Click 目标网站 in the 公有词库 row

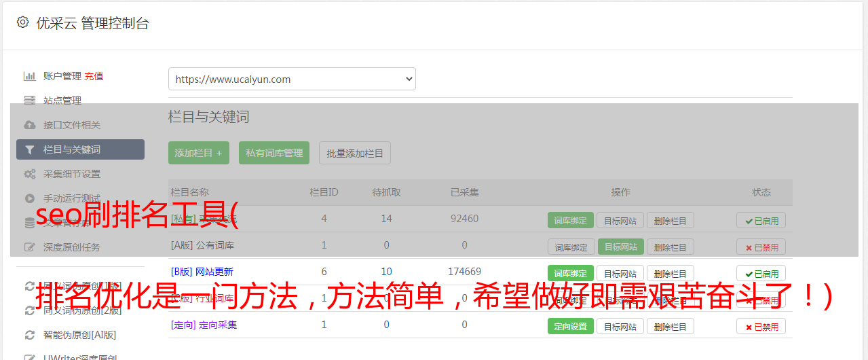click(620, 247)
